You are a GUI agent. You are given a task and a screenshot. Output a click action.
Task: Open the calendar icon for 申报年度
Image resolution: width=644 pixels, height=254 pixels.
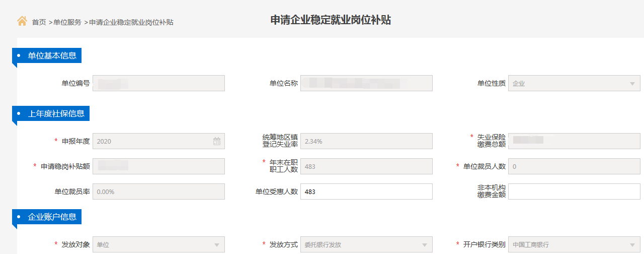(217, 141)
